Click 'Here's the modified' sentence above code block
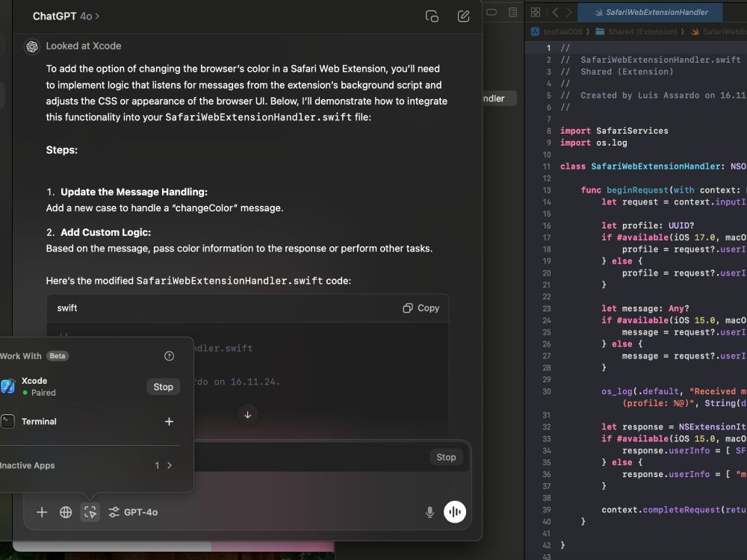The width and height of the screenshot is (747, 560). tap(198, 281)
